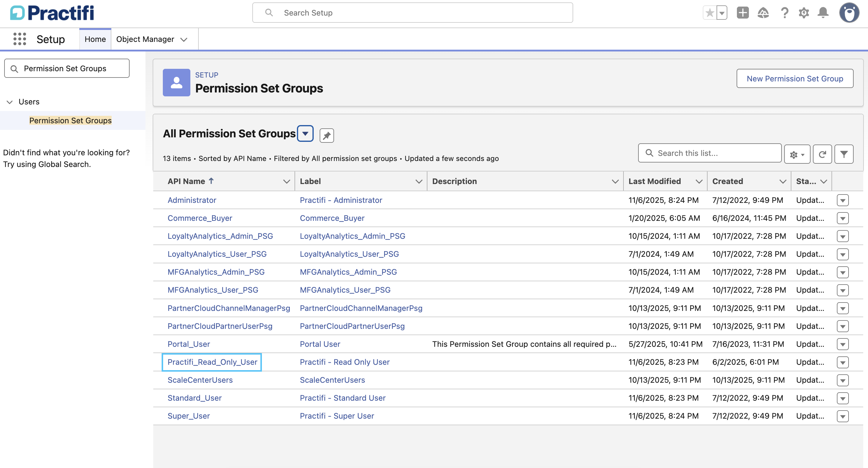Click the Quick Find box with Permission Set Groups
This screenshot has height=468, width=868.
point(67,69)
